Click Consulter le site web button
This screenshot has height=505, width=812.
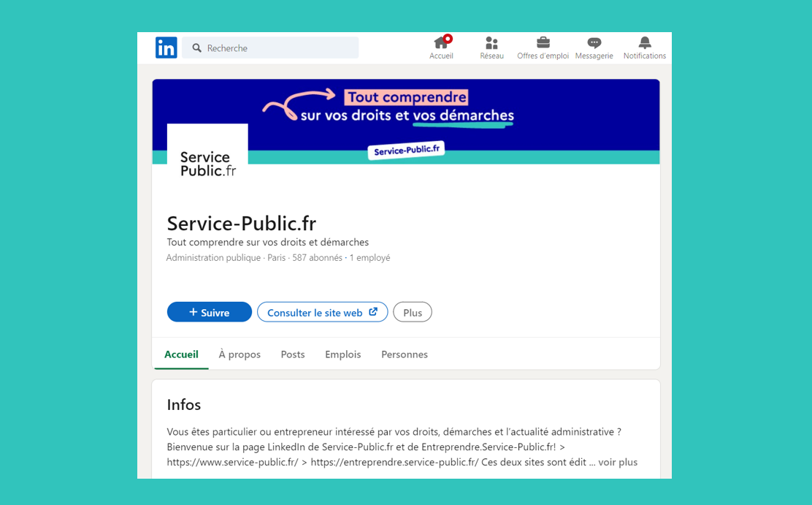click(322, 312)
